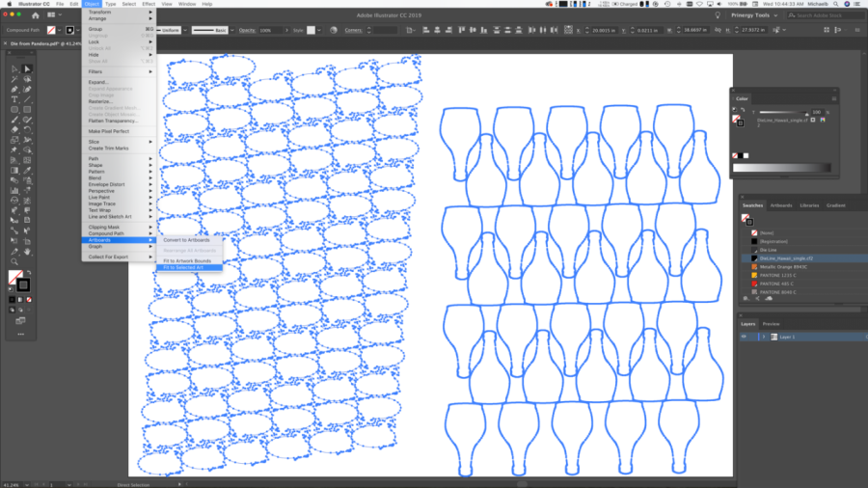Select the Type tool
This screenshot has height=488, width=868.
coord(14,98)
